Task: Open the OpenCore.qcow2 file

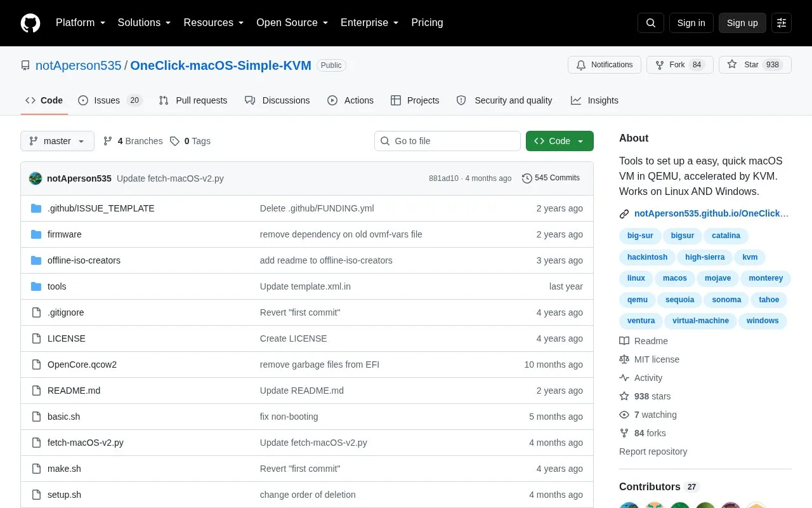Action: [82, 364]
